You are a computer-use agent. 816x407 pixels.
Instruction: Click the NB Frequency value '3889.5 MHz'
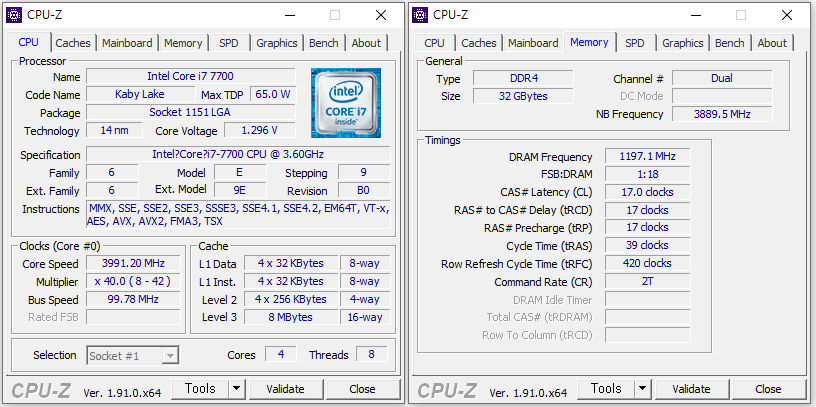tap(722, 114)
